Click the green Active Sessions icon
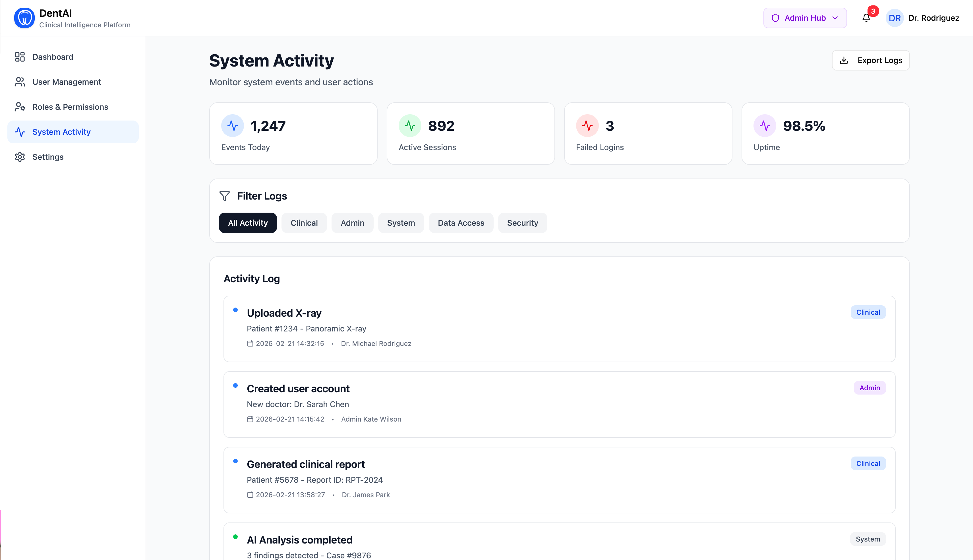The width and height of the screenshot is (973, 560). [409, 126]
